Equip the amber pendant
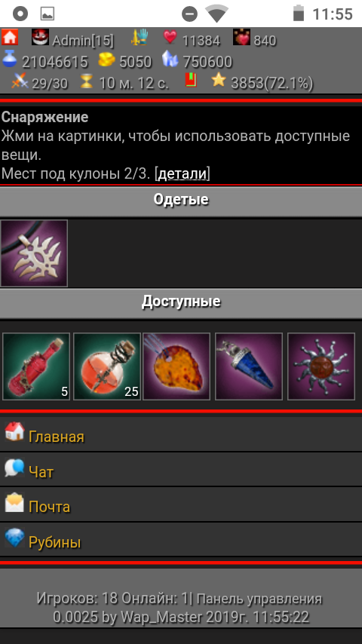Viewport: 362px width, 644px height. click(176, 366)
